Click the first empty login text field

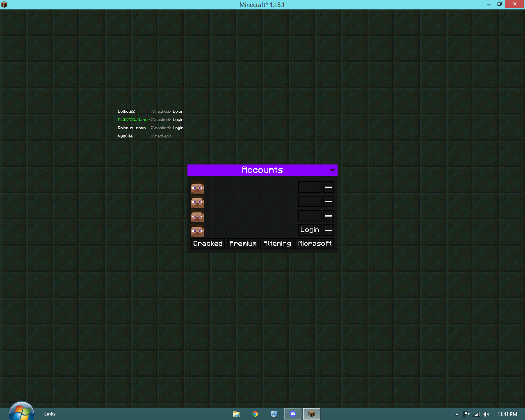310,187
